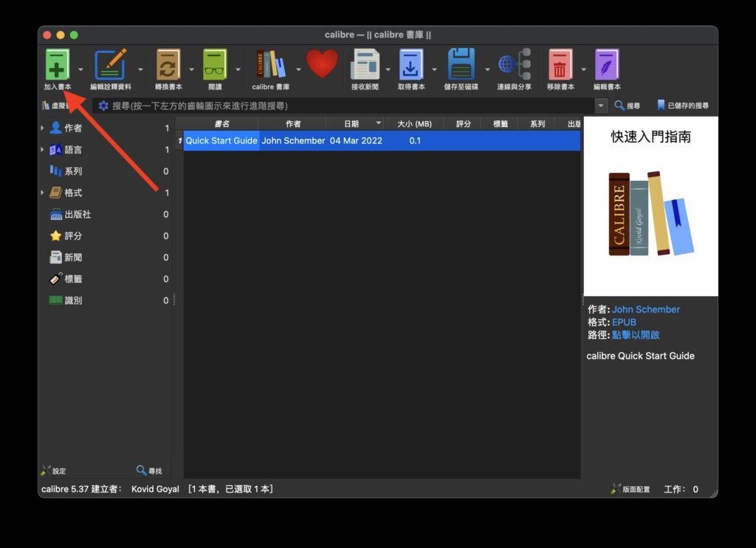This screenshot has width=756, height=548.
Task: Sort by the 日期 column header
Action: point(351,124)
